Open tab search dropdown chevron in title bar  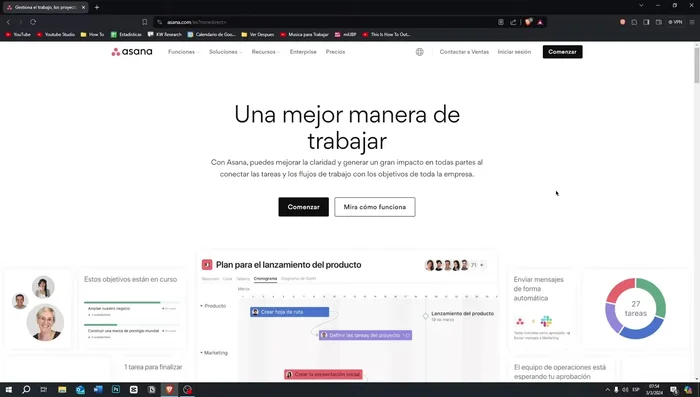click(641, 5)
